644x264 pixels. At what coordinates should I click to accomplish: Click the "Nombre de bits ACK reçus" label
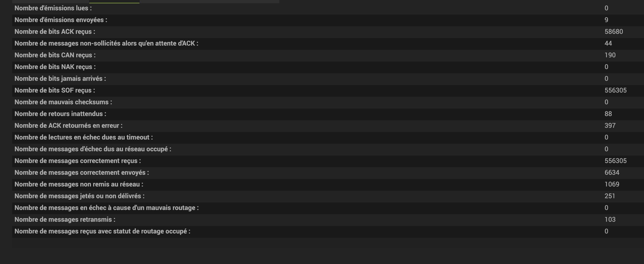[55, 31]
